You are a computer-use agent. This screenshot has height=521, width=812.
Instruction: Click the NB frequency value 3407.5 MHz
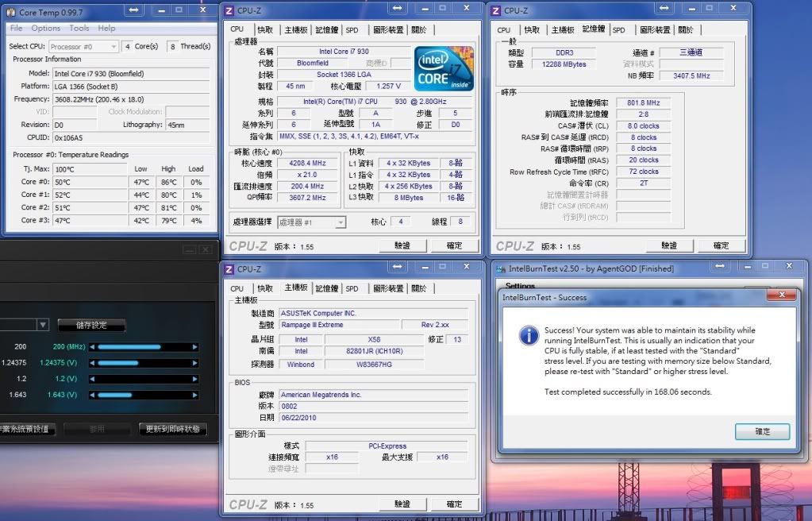pos(691,75)
